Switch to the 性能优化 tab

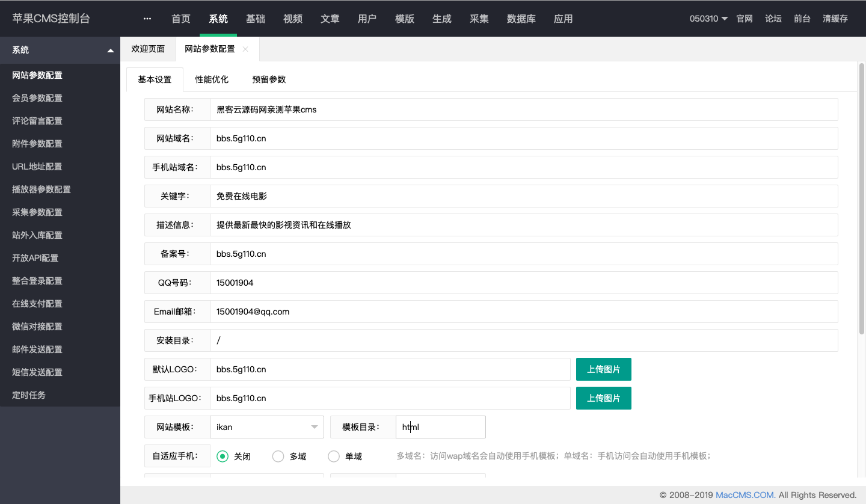click(x=212, y=79)
